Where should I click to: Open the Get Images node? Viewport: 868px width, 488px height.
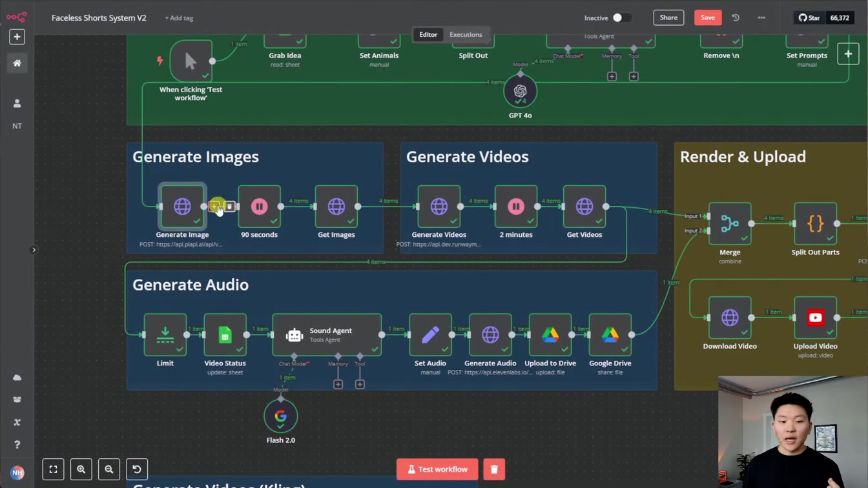pyautogui.click(x=336, y=207)
